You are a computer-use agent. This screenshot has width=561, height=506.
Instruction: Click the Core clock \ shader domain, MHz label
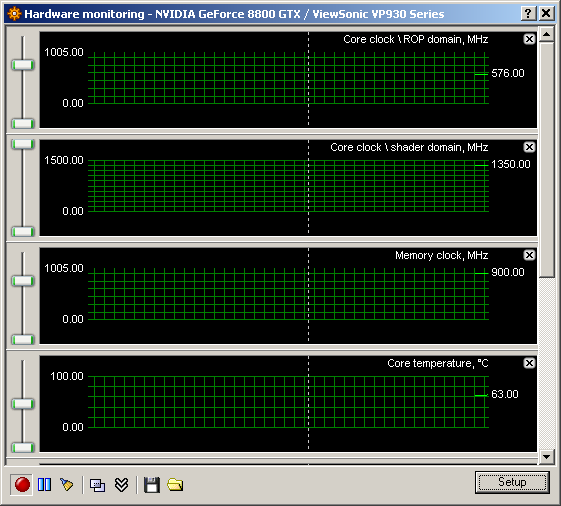tap(409, 147)
